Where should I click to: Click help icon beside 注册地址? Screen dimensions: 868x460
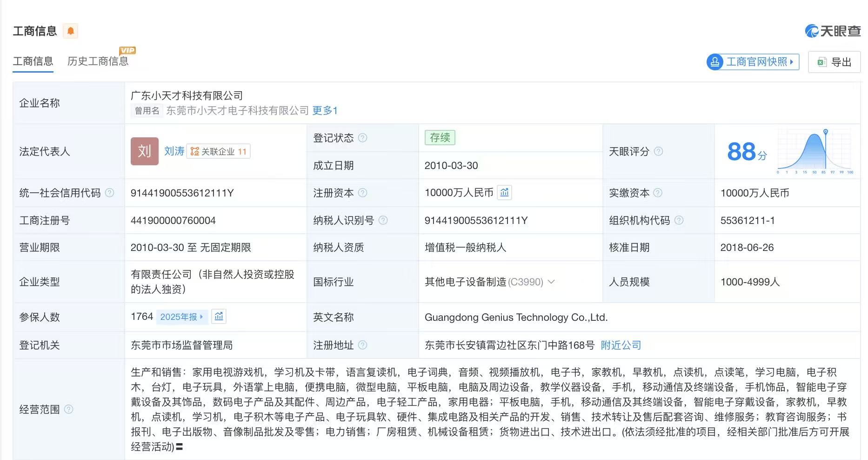(x=362, y=345)
